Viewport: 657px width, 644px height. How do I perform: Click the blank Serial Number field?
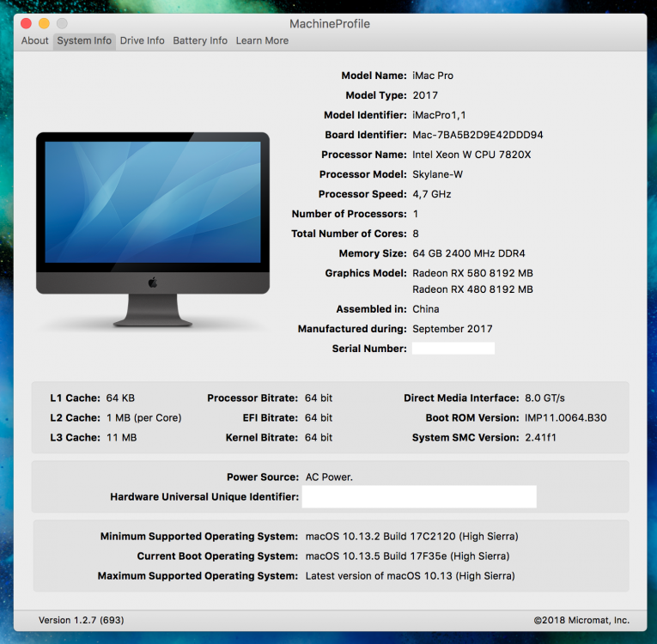click(x=453, y=348)
